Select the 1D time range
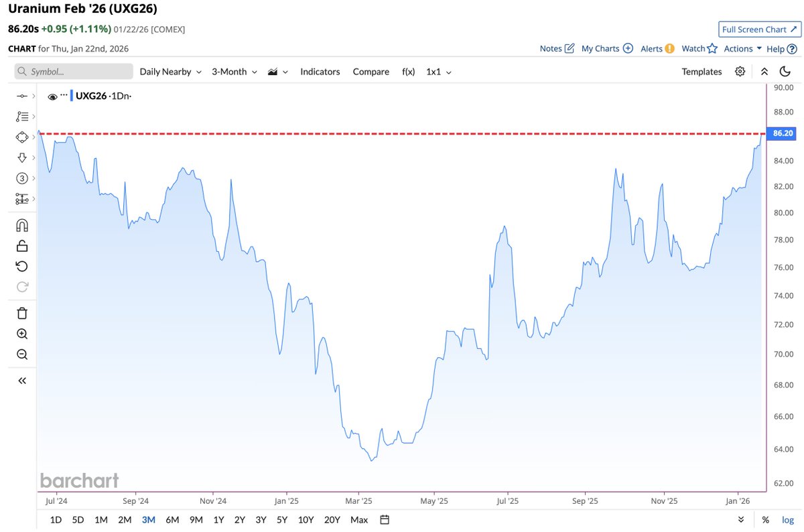Image resolution: width=804 pixels, height=532 pixels. (x=56, y=519)
